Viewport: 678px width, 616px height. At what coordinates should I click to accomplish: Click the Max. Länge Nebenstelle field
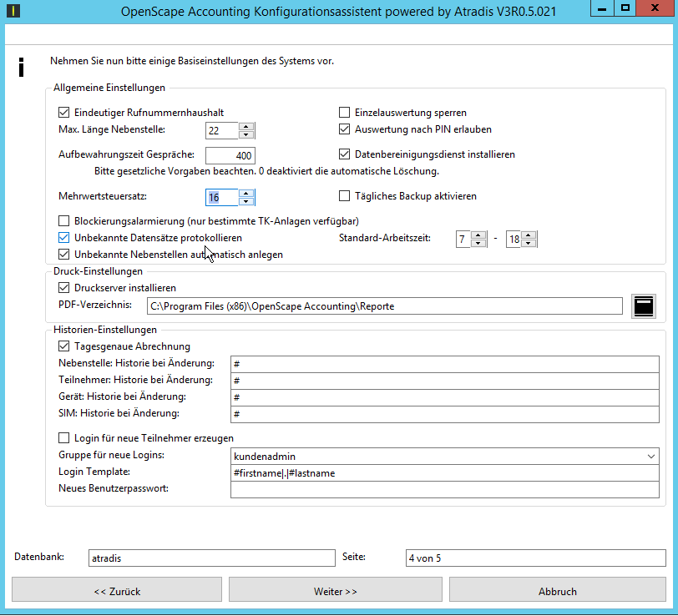222,130
